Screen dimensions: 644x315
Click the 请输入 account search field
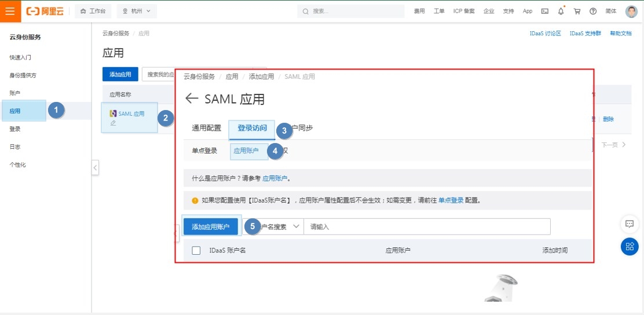point(427,226)
